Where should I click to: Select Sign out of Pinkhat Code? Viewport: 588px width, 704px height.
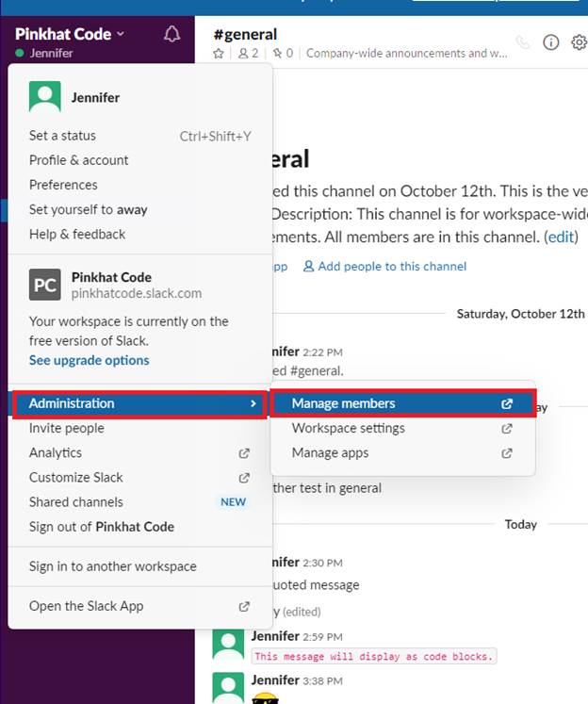click(102, 527)
